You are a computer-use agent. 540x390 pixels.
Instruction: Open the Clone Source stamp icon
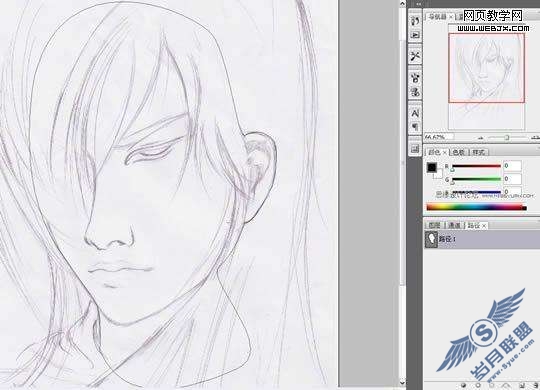[x=415, y=92]
